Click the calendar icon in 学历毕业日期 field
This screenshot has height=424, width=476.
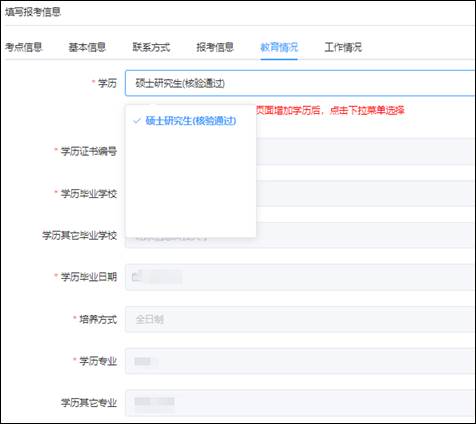[136, 277]
